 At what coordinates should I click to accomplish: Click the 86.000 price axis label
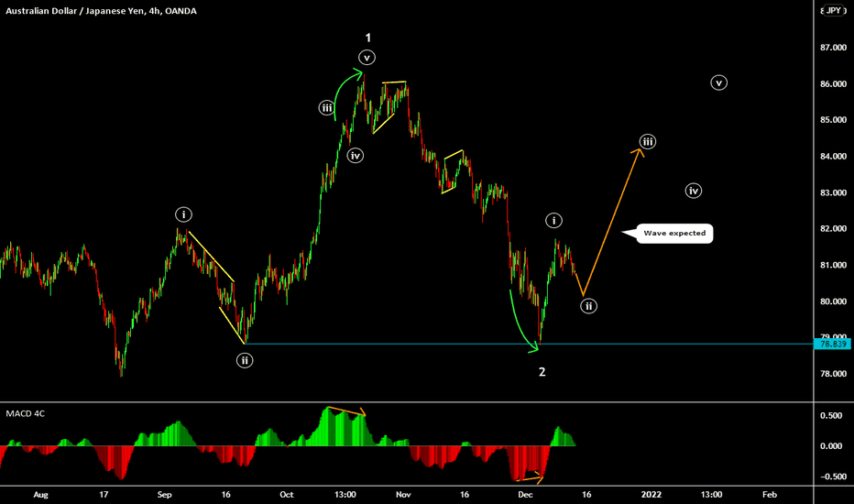tap(833, 84)
